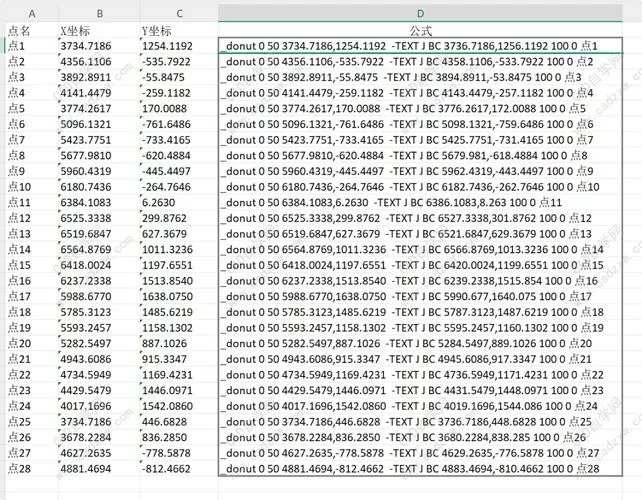Click the Y坐标 header cell
Screen dimensions: 642x500
179,30
